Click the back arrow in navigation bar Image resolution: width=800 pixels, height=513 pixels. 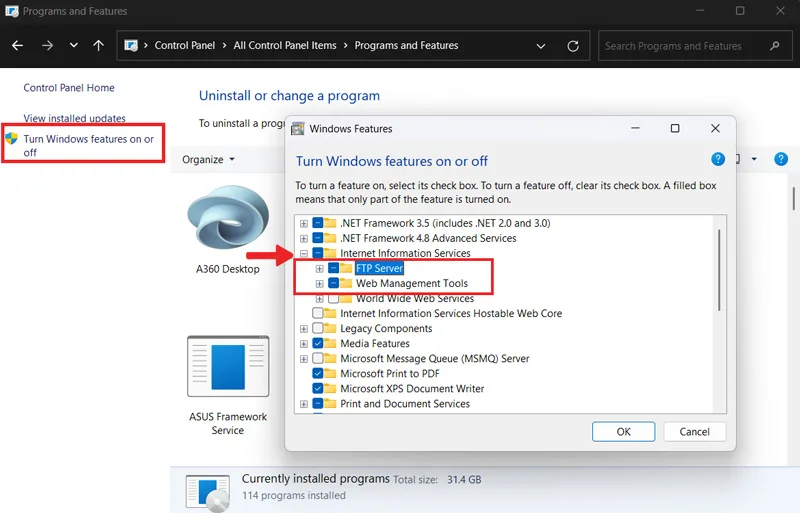click(x=17, y=45)
